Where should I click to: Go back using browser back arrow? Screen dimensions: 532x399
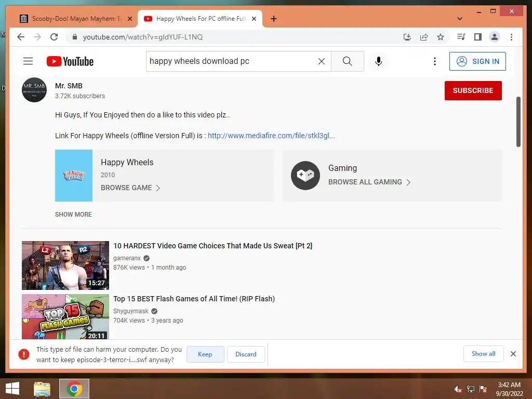(x=21, y=37)
